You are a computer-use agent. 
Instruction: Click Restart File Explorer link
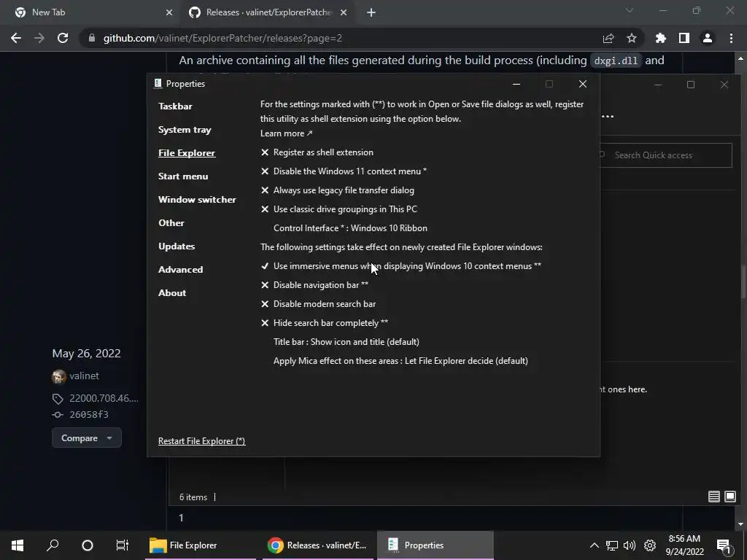pyautogui.click(x=202, y=441)
